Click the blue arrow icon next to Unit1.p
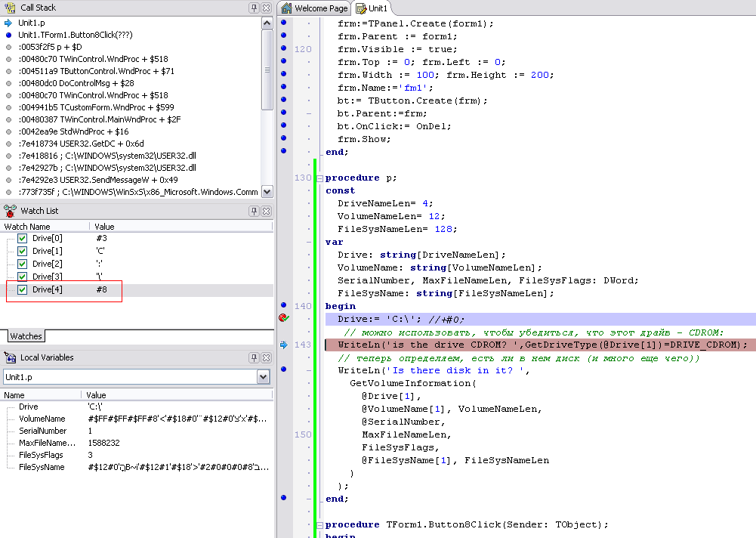The width and height of the screenshot is (756, 538). pos(8,23)
